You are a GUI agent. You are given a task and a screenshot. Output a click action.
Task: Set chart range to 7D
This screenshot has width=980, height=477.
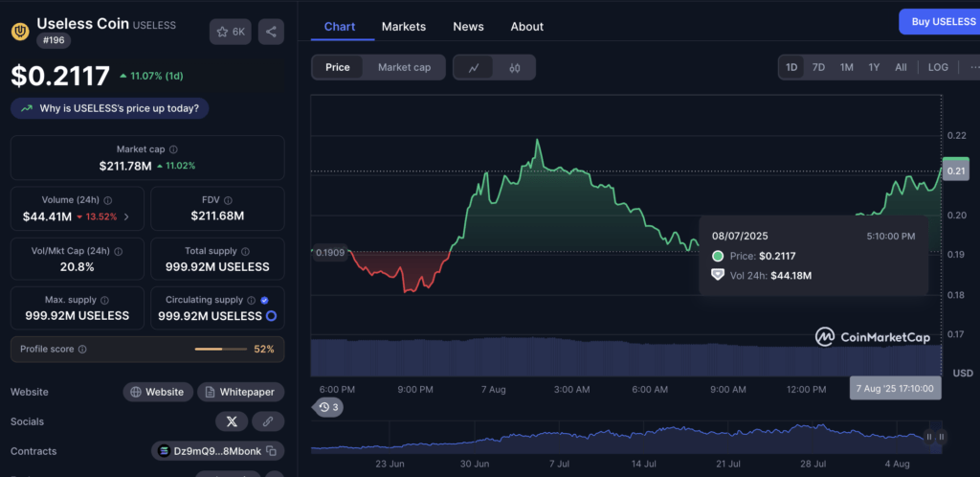coord(818,67)
